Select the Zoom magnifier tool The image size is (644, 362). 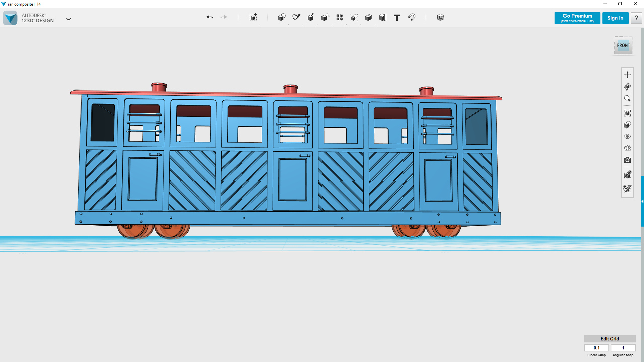tap(627, 99)
